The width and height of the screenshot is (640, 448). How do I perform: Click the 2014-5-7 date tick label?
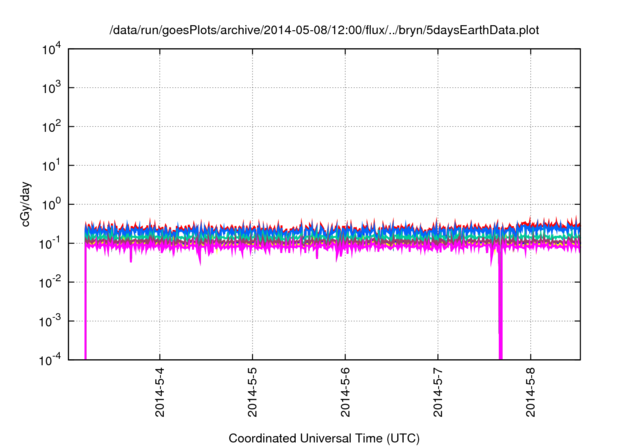click(x=438, y=392)
